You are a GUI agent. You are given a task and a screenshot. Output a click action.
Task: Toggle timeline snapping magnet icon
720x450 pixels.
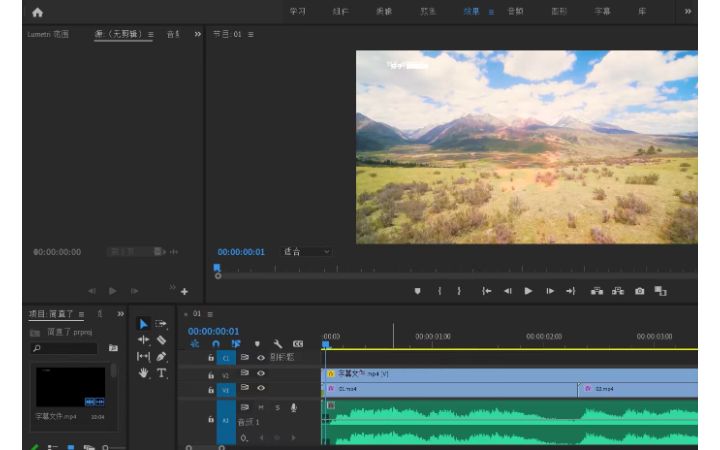click(215, 344)
